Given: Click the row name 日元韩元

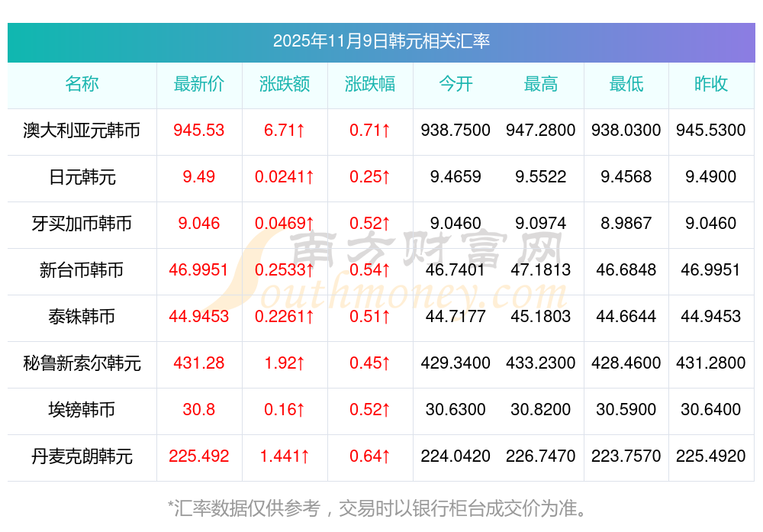Looking at the screenshot, I should coord(82,177).
